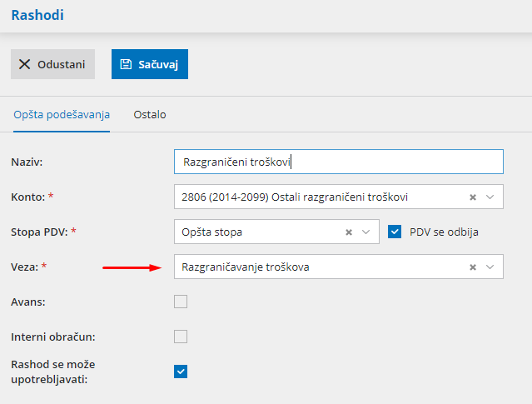Cancel with the Odustani button
This screenshot has width=532, height=404.
tap(52, 64)
